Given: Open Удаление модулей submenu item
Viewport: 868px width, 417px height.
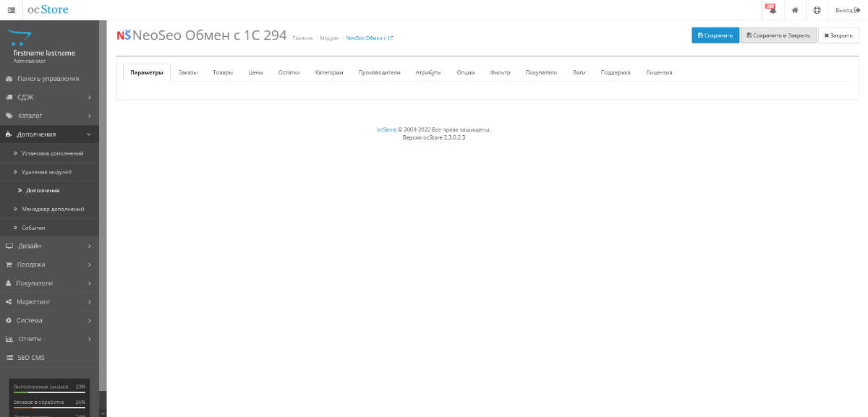Looking at the screenshot, I should (49, 172).
